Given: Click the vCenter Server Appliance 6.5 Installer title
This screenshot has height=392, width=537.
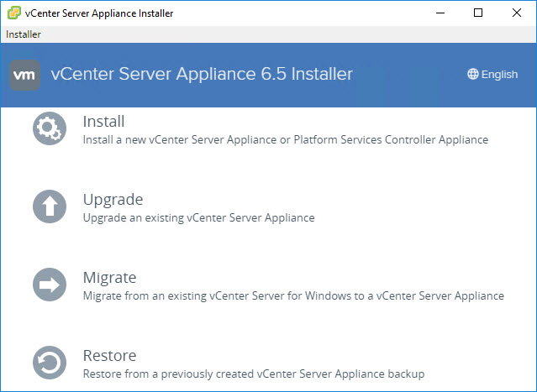Looking at the screenshot, I should click(x=202, y=74).
